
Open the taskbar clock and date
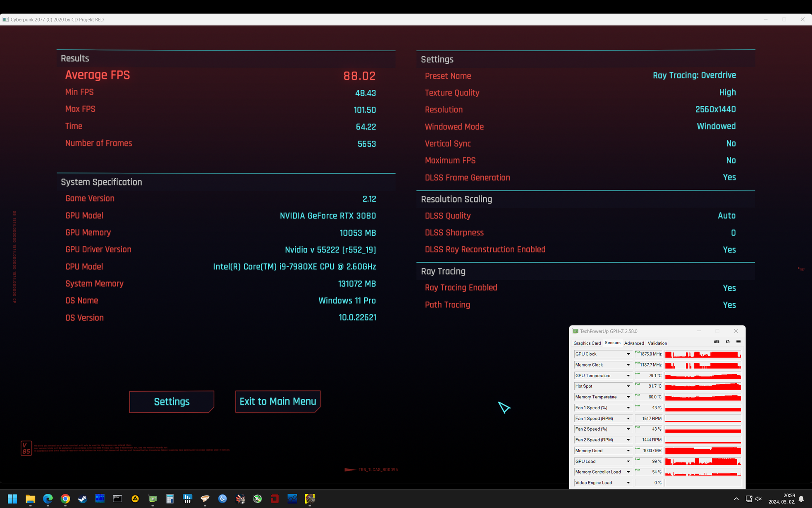click(x=781, y=498)
